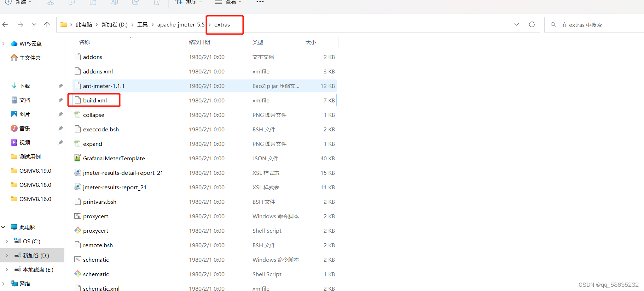Image resolution: width=644 pixels, height=291 pixels.
Task: Open the 查看 view menu
Action: click(229, 2)
